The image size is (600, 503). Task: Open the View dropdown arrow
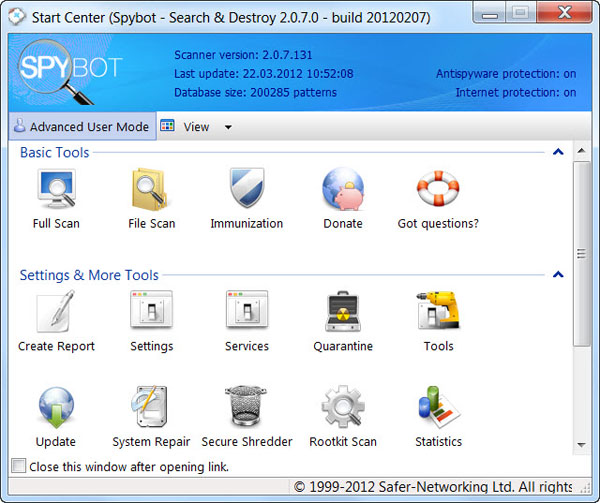pos(228,127)
